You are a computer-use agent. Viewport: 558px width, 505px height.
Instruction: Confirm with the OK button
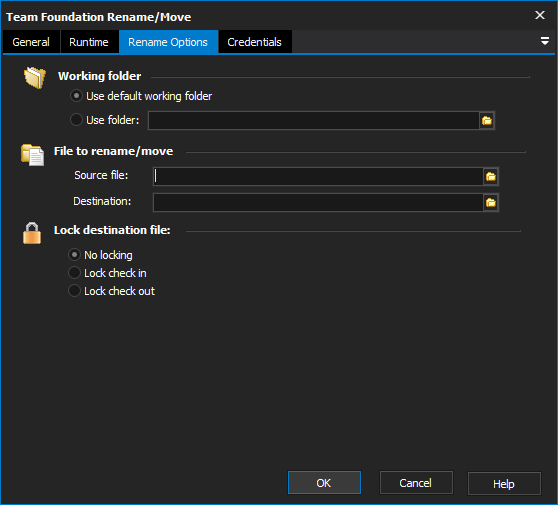pos(324,483)
